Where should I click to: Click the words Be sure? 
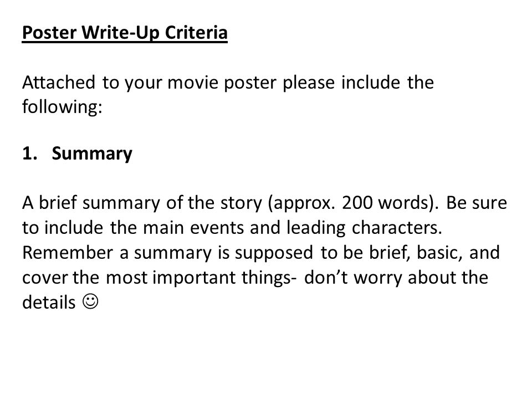coord(477,203)
